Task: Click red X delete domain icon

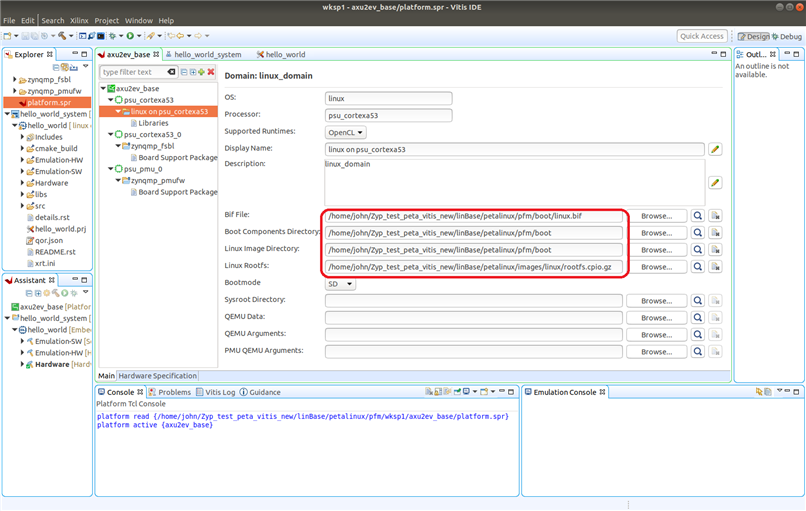Action: (x=211, y=72)
